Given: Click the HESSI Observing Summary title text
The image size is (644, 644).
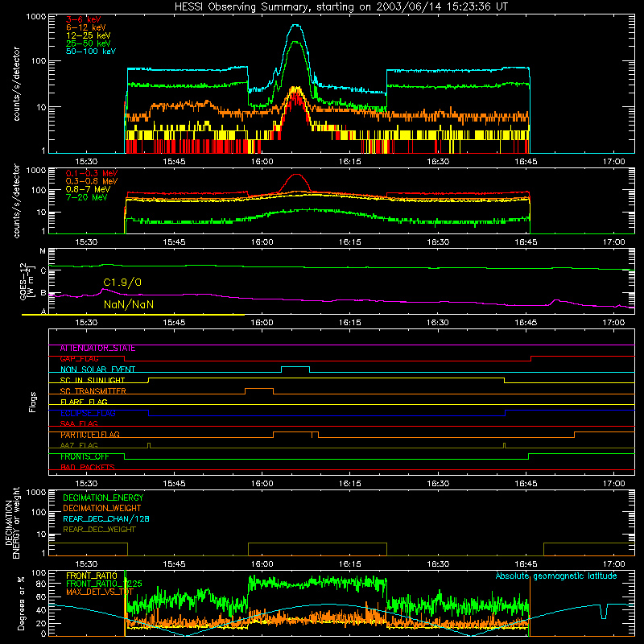Looking at the screenshot, I should (x=341, y=7).
